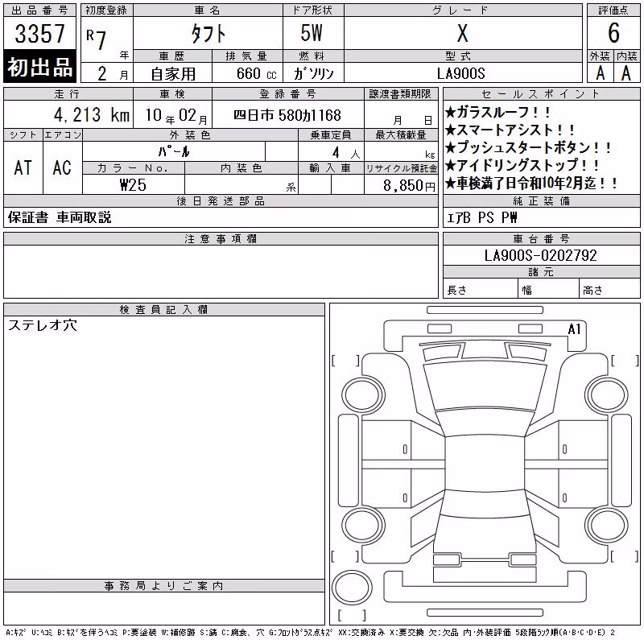Click the ガラスルーフ sales point line
Screen dimensions: 644x644
497,112
